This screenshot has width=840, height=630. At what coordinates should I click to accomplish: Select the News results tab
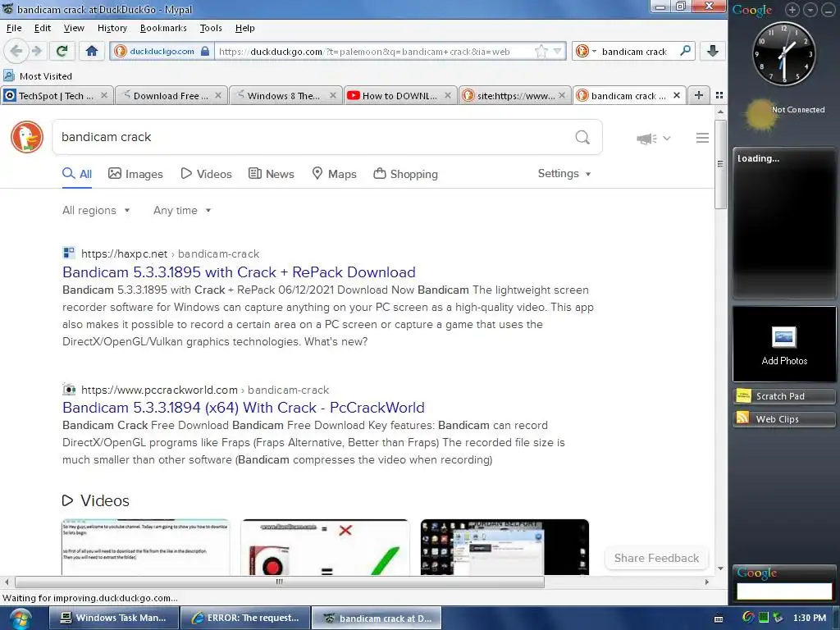271,174
